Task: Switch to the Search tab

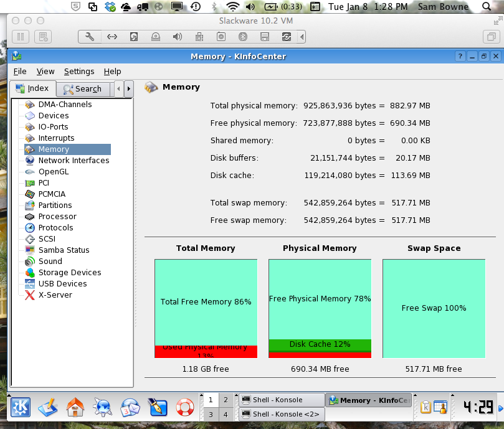Action: tap(82, 89)
